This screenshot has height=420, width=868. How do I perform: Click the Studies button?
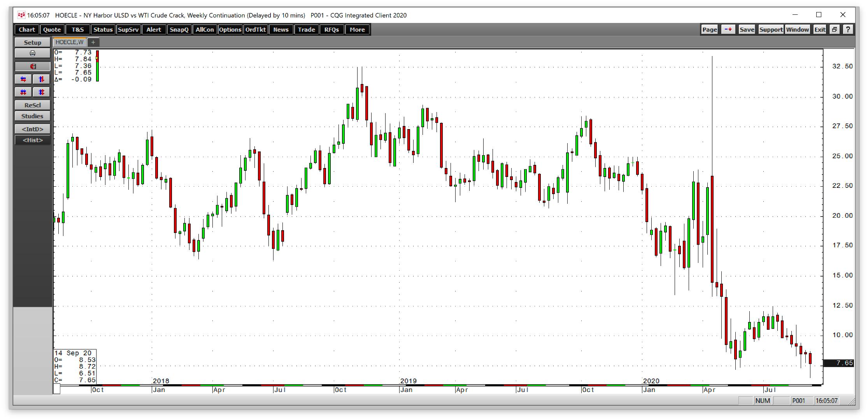32,116
